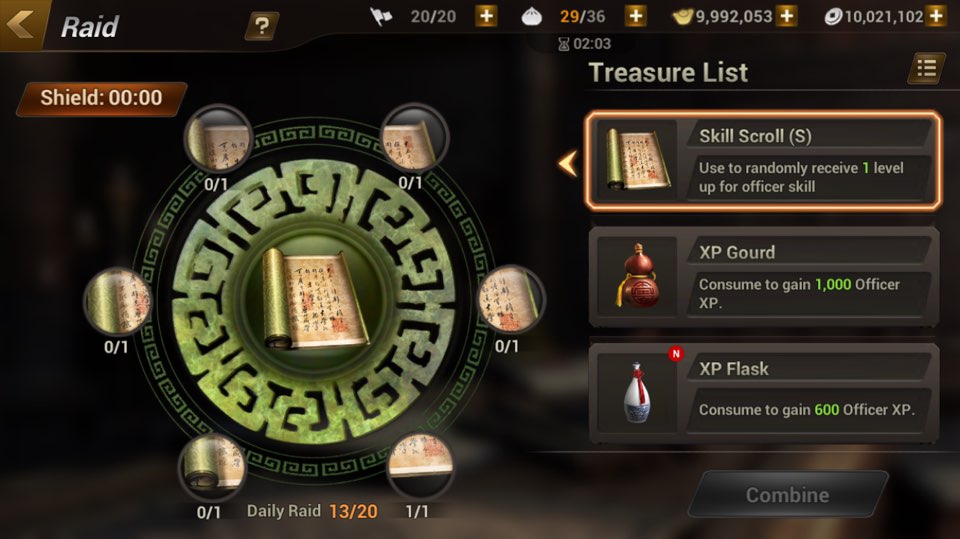
Task: Tap the flag icon in top bar
Action: (381, 17)
